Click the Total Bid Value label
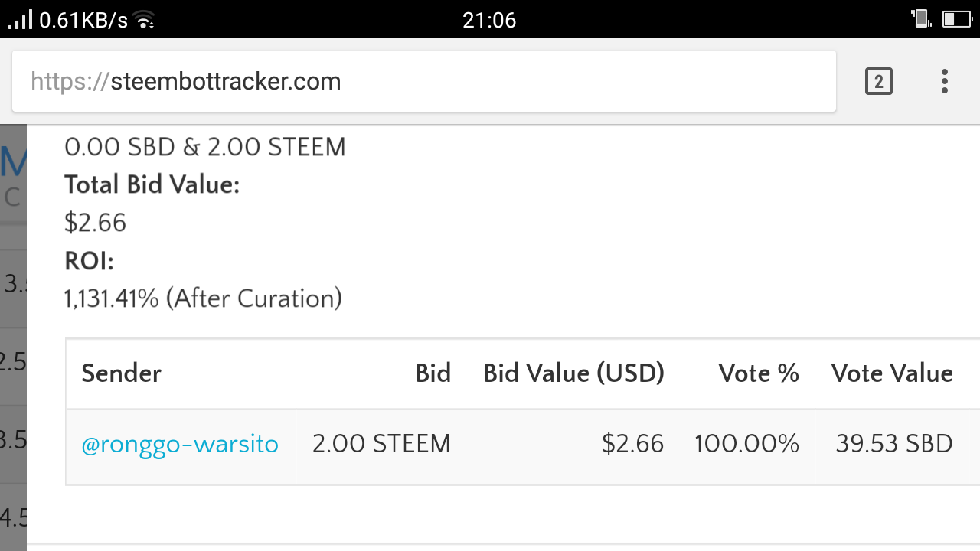Viewport: 980px width, 551px height. click(x=152, y=184)
